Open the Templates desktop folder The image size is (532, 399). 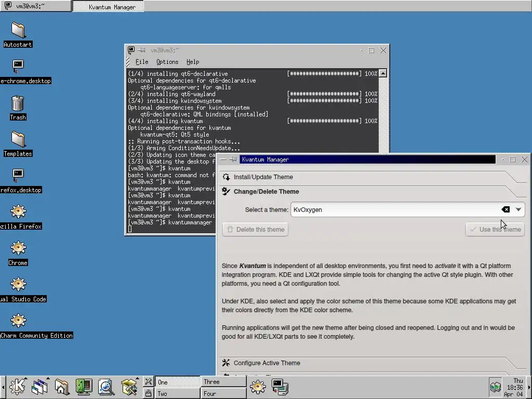pyautogui.click(x=18, y=144)
